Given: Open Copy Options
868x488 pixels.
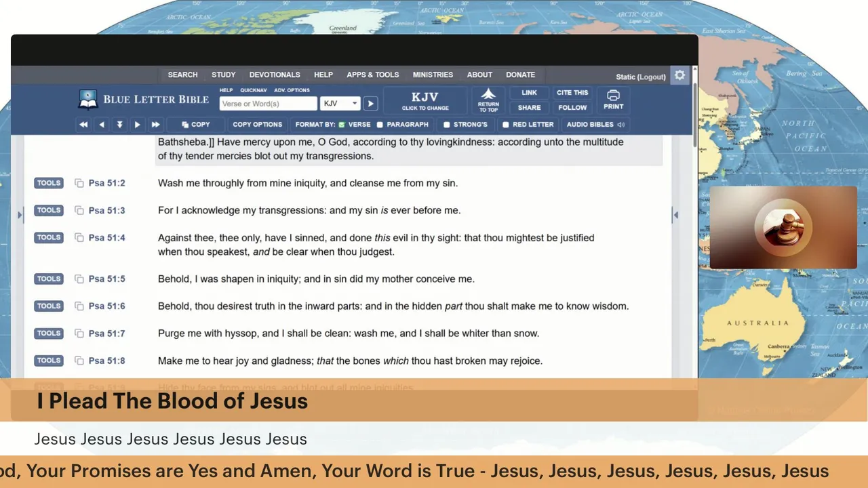Looking at the screenshot, I should pos(257,125).
